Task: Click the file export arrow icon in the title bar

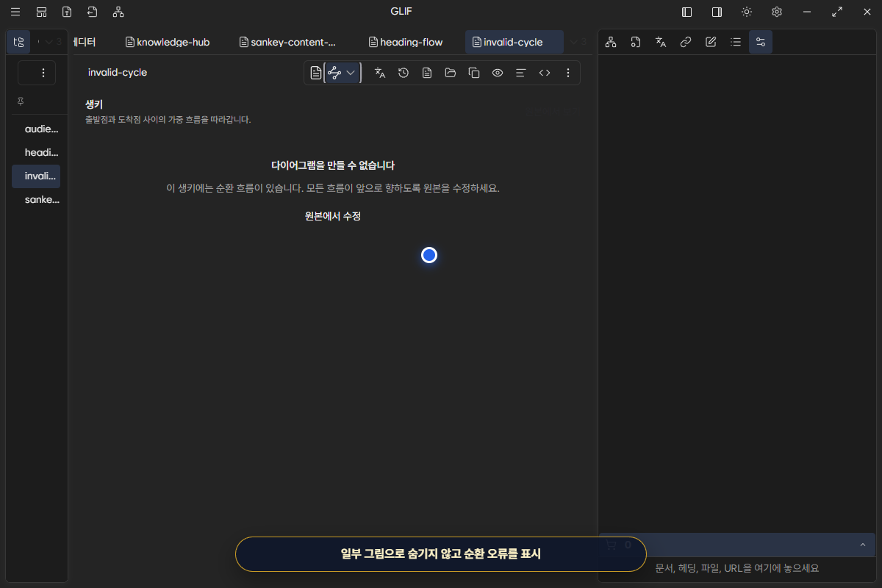Action: tap(92, 12)
